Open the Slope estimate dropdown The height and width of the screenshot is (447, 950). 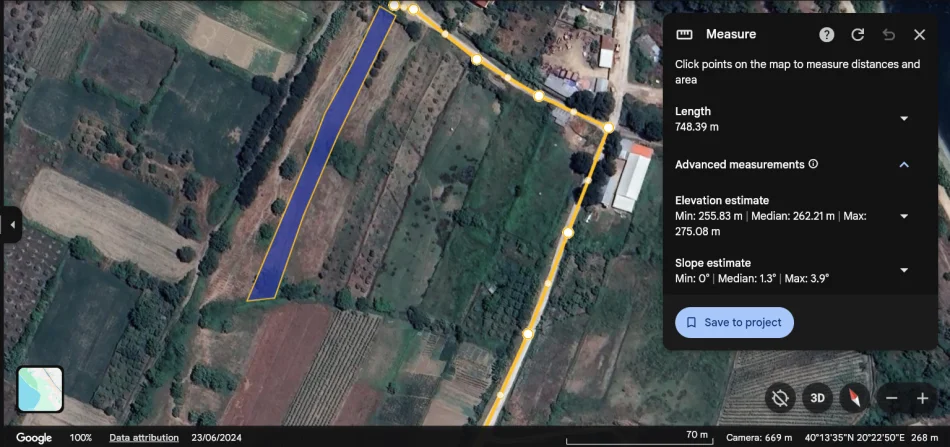[904, 270]
